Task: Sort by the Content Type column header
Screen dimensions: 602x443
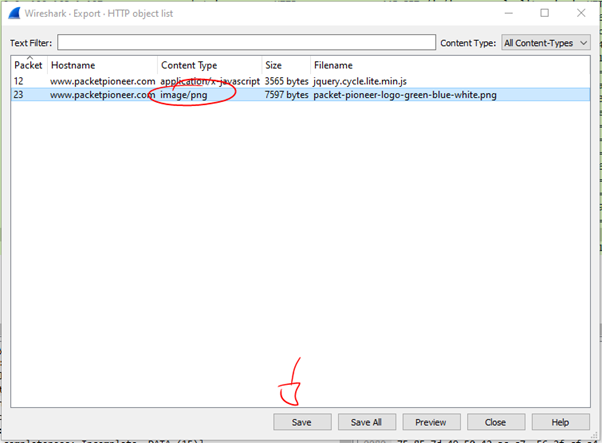Action: coord(208,65)
